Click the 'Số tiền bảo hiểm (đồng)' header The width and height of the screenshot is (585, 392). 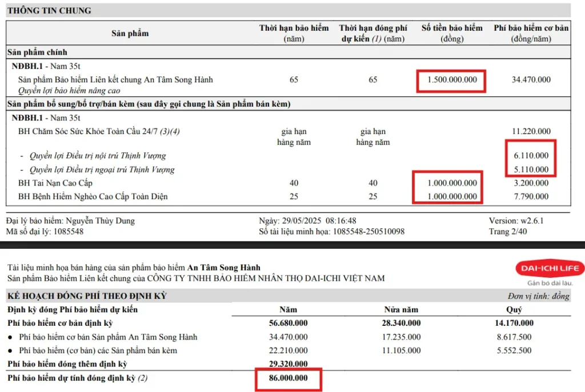[452, 33]
